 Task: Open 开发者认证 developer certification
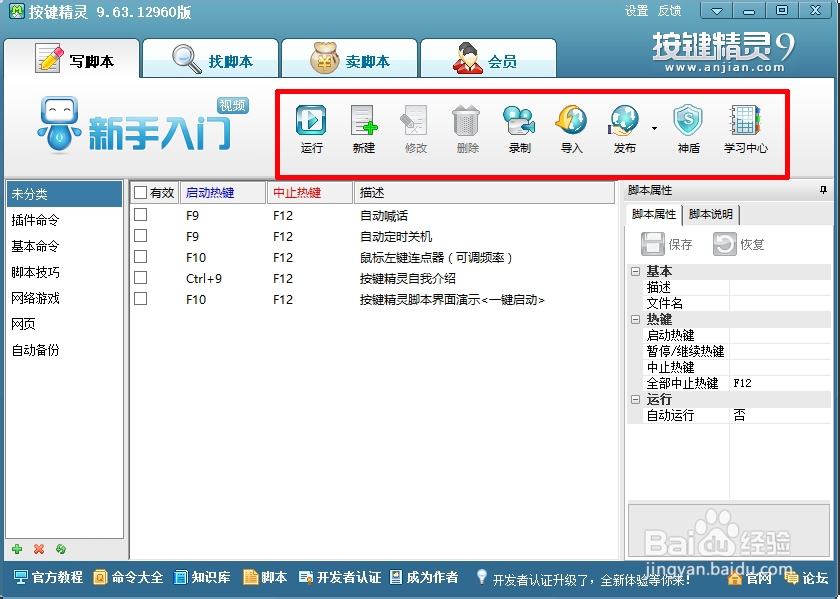(x=340, y=577)
